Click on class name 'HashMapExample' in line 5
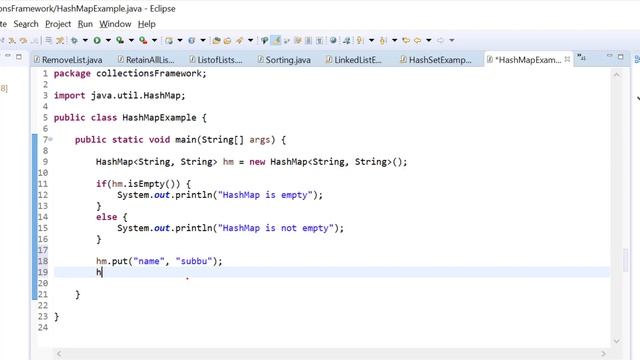 [x=159, y=118]
